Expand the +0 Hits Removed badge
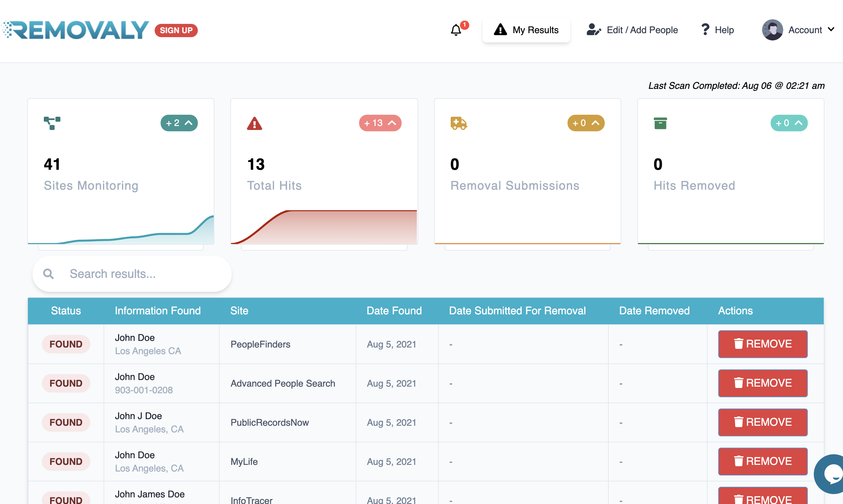Image resolution: width=843 pixels, height=504 pixels. pyautogui.click(x=789, y=123)
